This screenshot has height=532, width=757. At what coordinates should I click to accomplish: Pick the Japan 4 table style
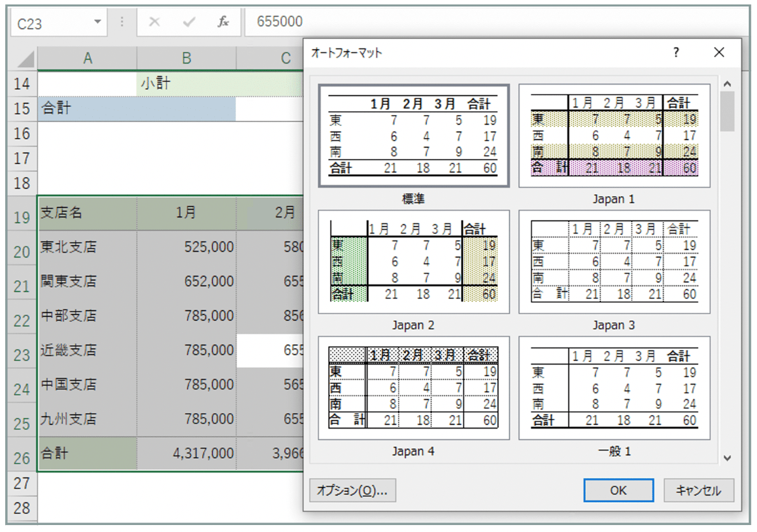413,388
